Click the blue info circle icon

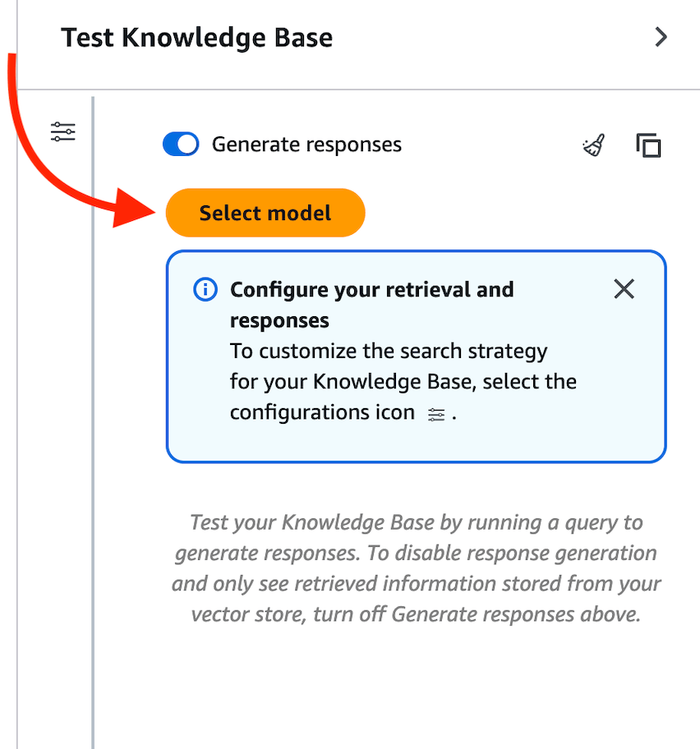[205, 289]
